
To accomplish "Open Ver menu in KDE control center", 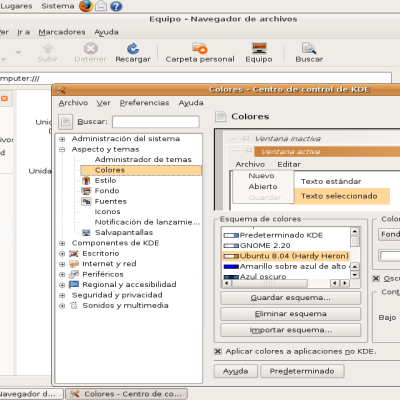I will (104, 103).
